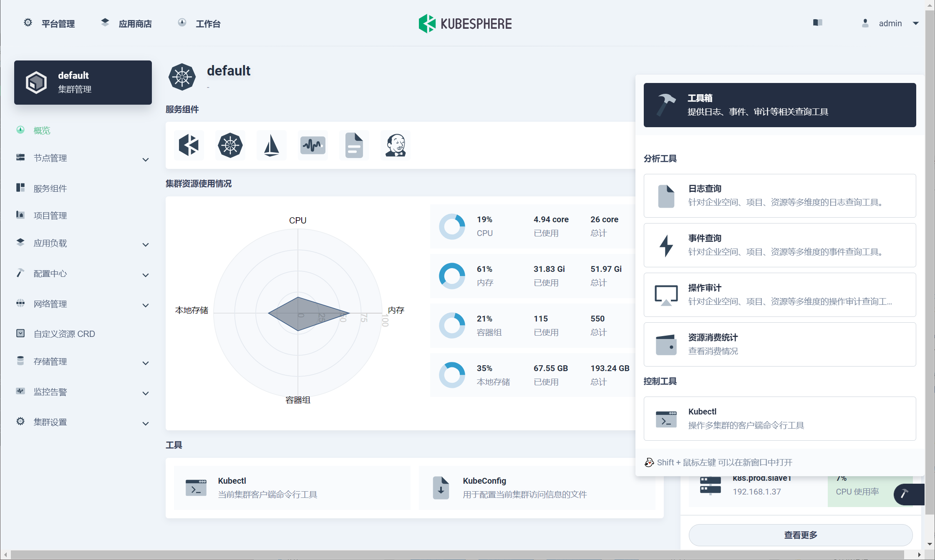
Task: Click the 查看更多 button
Action: click(x=800, y=535)
